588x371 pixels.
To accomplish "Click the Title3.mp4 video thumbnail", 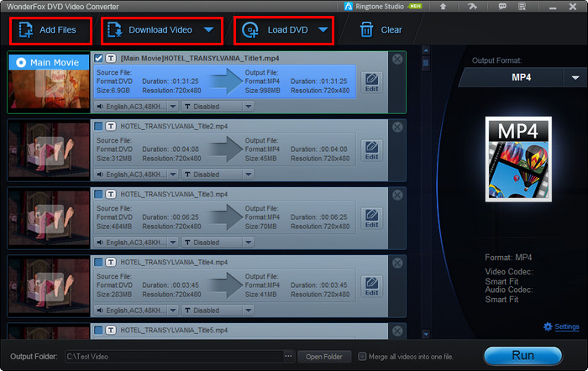I will 49,218.
